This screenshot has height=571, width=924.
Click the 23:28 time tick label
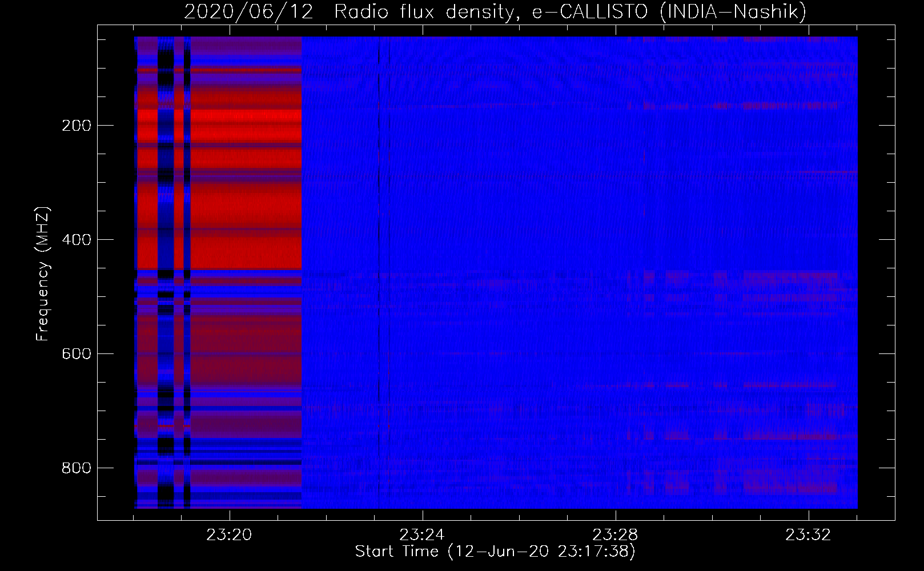click(615, 535)
